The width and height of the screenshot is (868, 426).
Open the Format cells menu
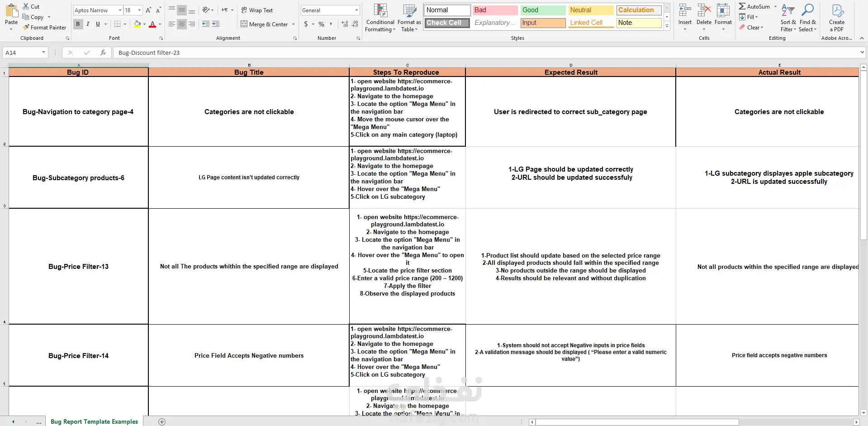tap(723, 17)
